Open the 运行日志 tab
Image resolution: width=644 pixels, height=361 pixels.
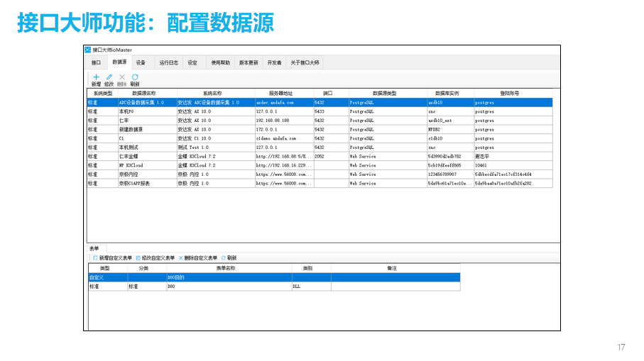[x=169, y=62]
